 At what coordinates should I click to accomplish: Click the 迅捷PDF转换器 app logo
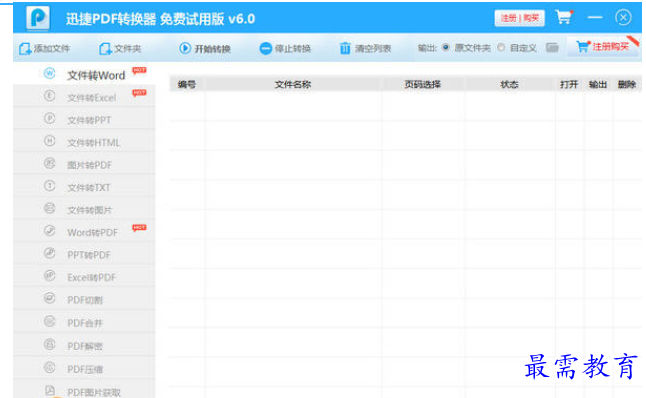point(38,18)
